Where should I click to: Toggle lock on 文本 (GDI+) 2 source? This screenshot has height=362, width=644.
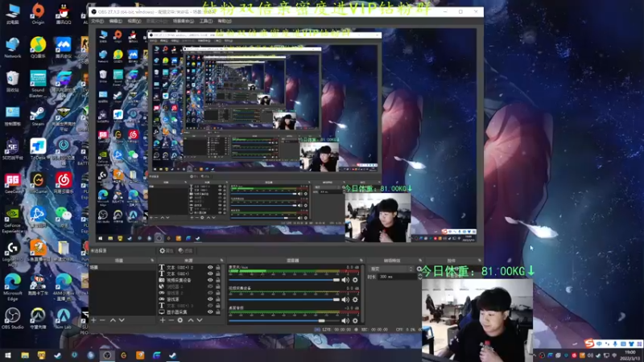click(x=217, y=268)
